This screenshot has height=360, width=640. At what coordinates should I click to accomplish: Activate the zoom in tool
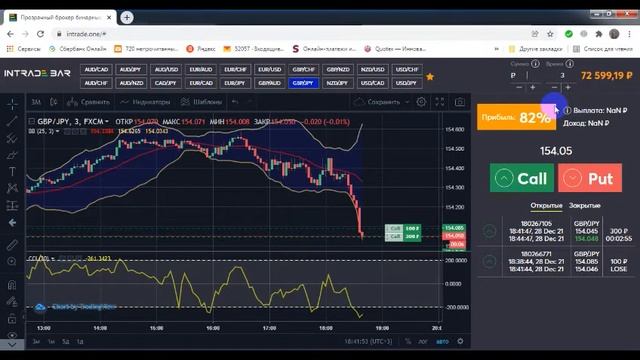(12, 262)
